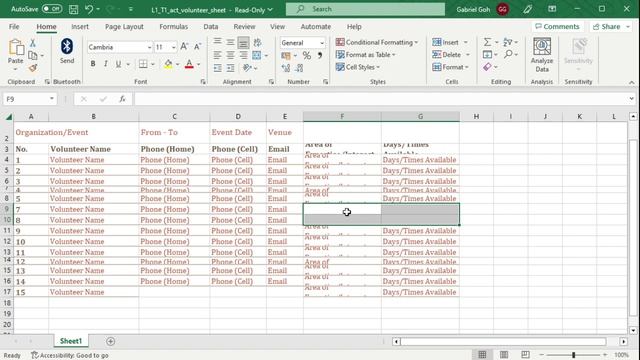The height and width of the screenshot is (360, 640).
Task: Select Normal view icon in status bar
Action: click(x=482, y=355)
